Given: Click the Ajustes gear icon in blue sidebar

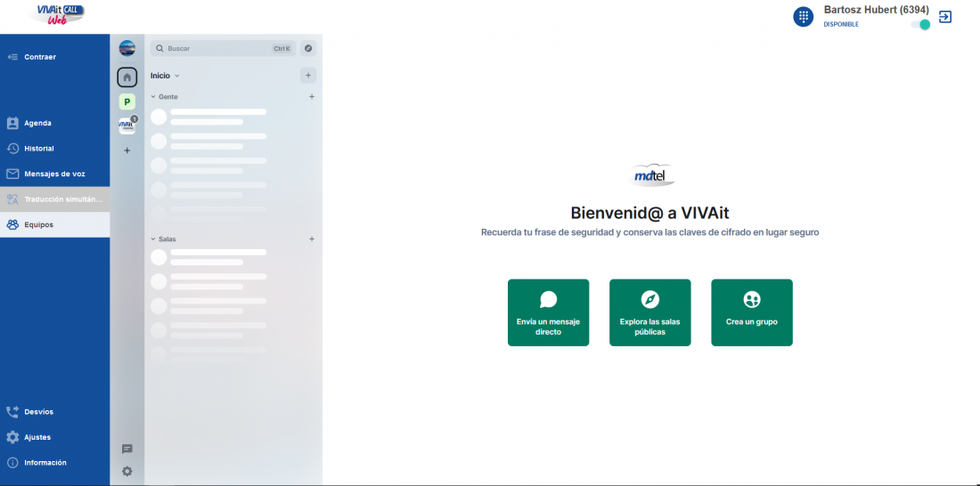Looking at the screenshot, I should pyautogui.click(x=12, y=437).
